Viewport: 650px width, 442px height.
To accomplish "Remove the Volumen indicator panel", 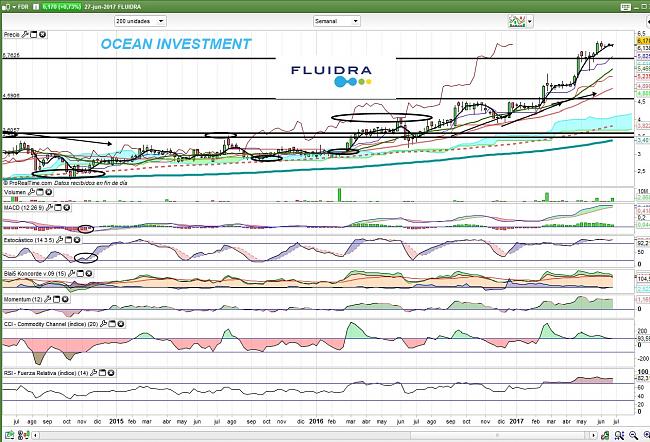I will (49, 192).
